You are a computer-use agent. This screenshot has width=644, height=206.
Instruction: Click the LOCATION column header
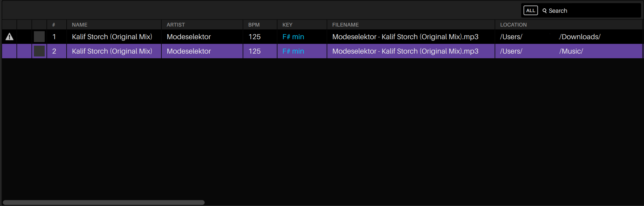[513, 25]
